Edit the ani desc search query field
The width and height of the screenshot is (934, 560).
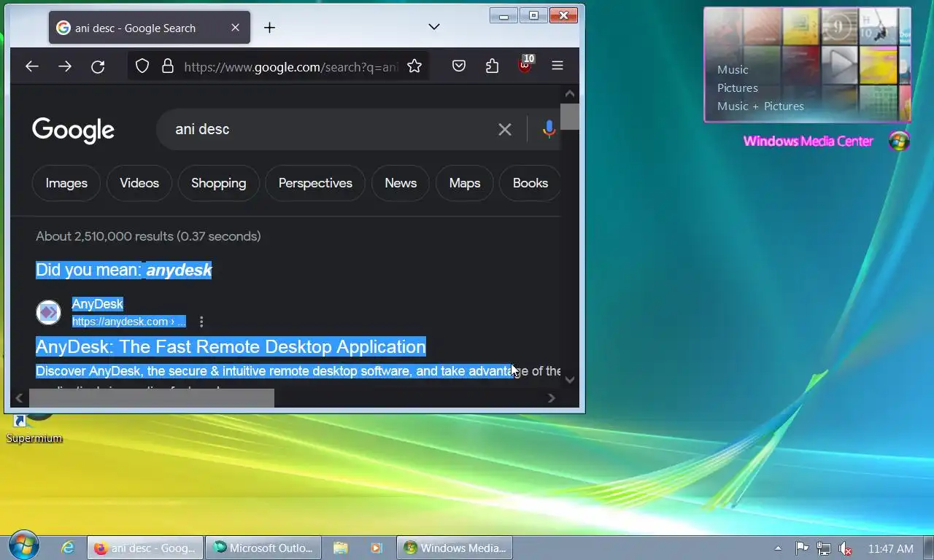click(x=328, y=130)
